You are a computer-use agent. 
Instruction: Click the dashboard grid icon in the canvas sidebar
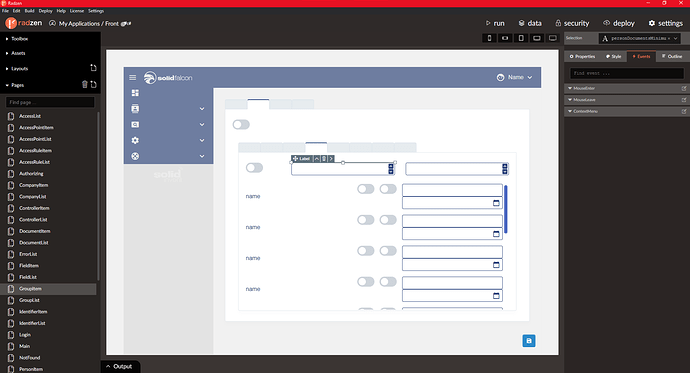click(135, 93)
